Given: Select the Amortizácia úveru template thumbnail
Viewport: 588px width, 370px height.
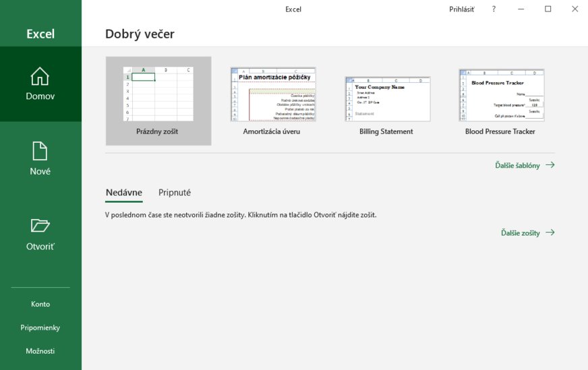Looking at the screenshot, I should 272,94.
